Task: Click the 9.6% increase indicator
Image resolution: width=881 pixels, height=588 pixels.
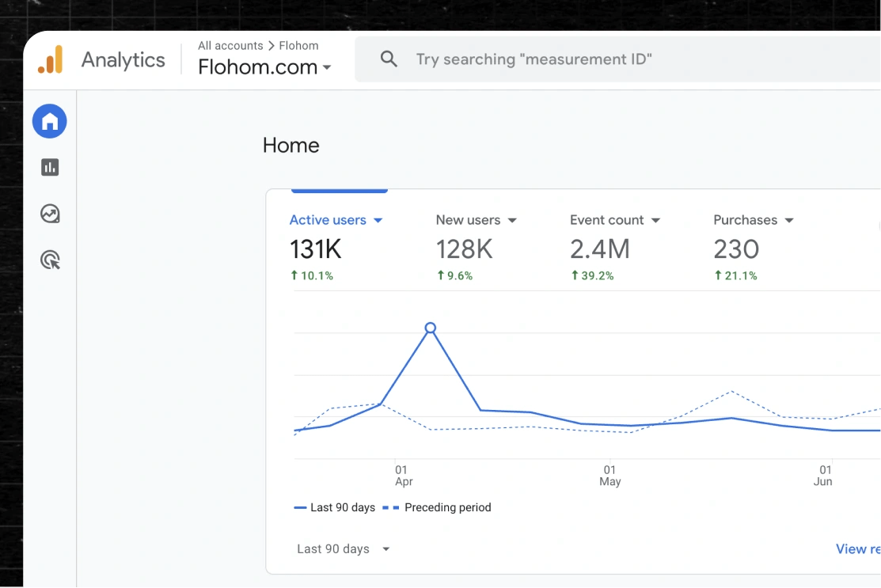Action: (x=455, y=275)
